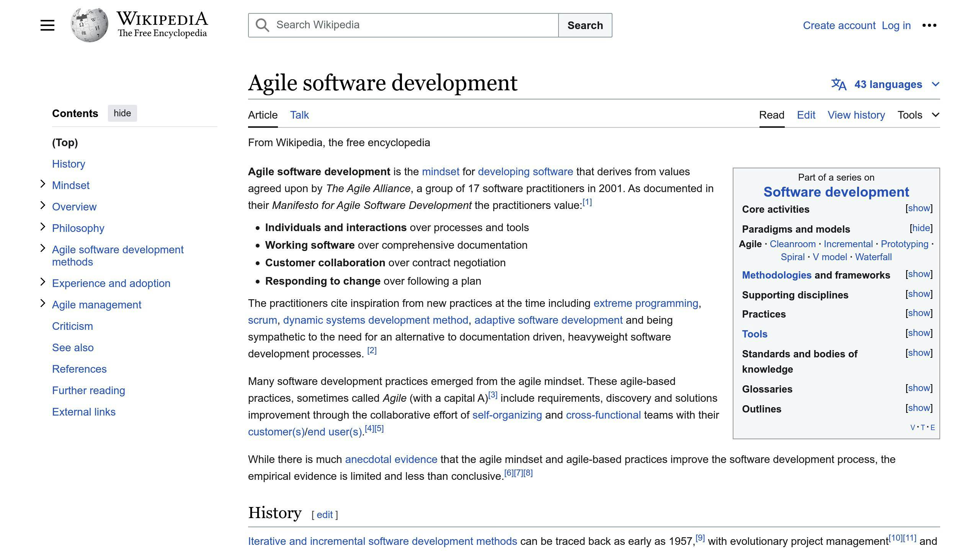Image resolution: width=980 pixels, height=551 pixels.
Task: Hide the Contents panel
Action: click(x=122, y=113)
